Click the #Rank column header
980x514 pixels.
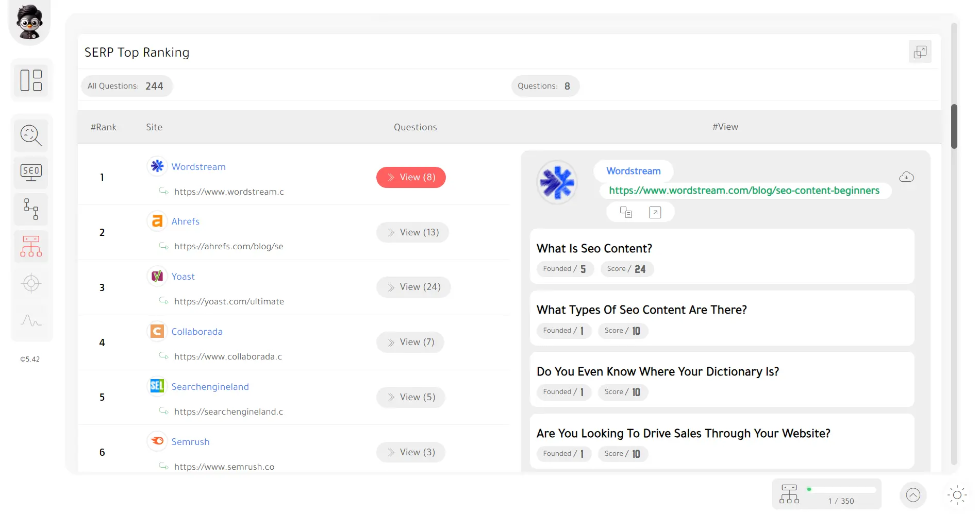pyautogui.click(x=104, y=127)
